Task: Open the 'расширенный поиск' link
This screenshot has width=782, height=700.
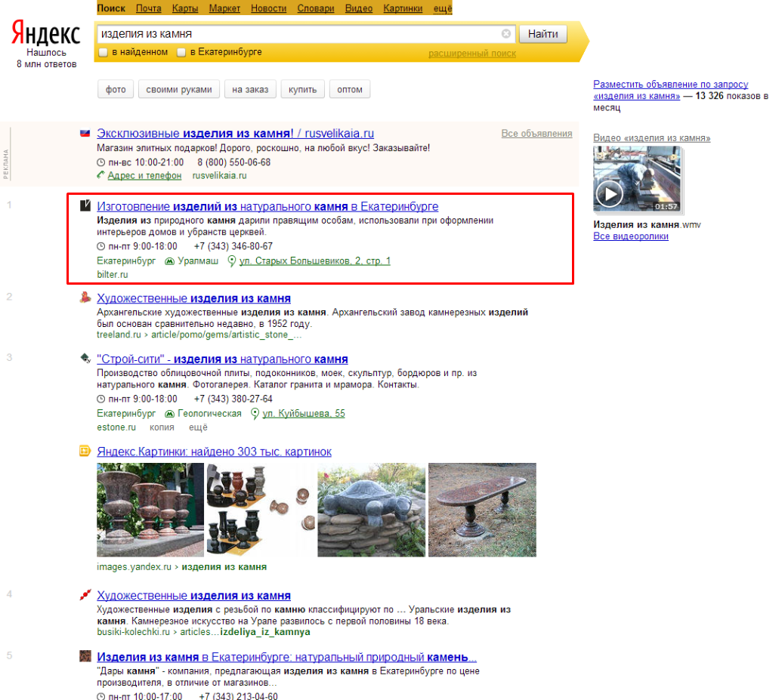Action: 472,54
